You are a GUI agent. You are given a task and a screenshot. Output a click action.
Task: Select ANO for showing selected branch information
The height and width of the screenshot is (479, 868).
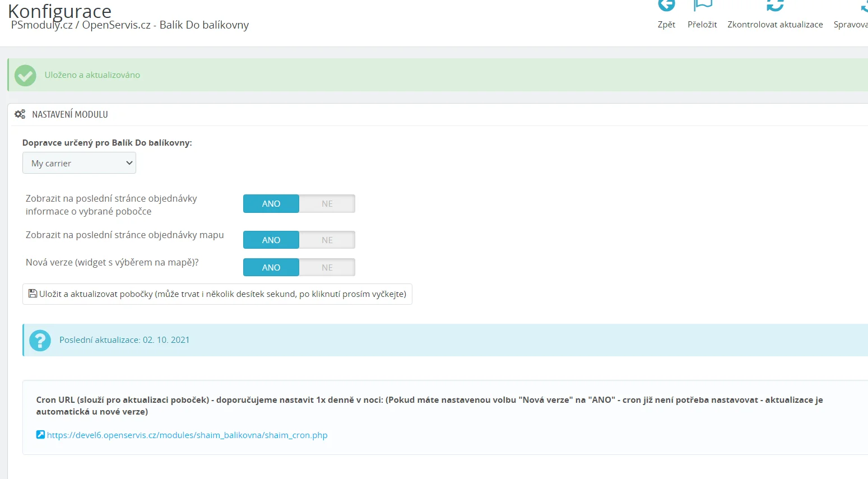[x=271, y=204]
